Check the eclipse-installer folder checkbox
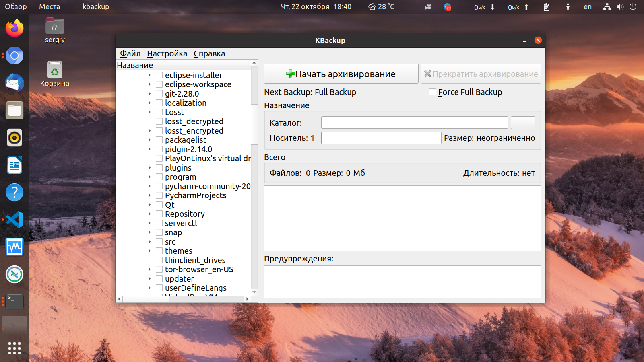 [x=159, y=75]
